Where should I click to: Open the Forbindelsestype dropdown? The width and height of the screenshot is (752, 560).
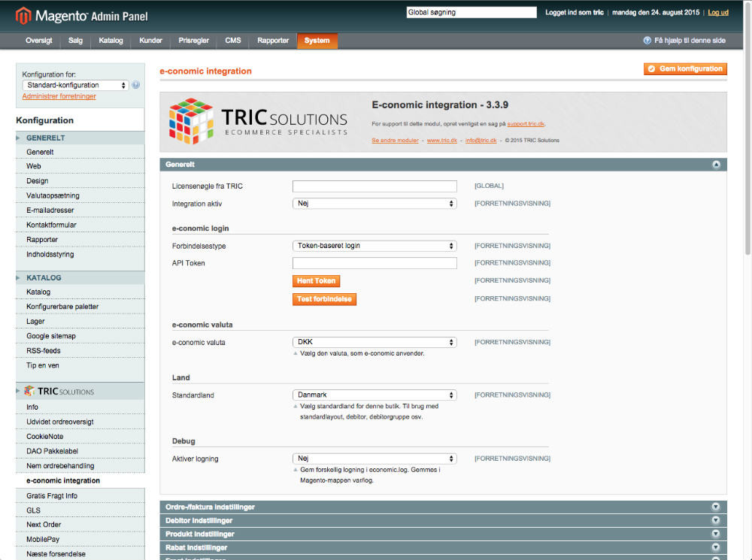click(374, 245)
